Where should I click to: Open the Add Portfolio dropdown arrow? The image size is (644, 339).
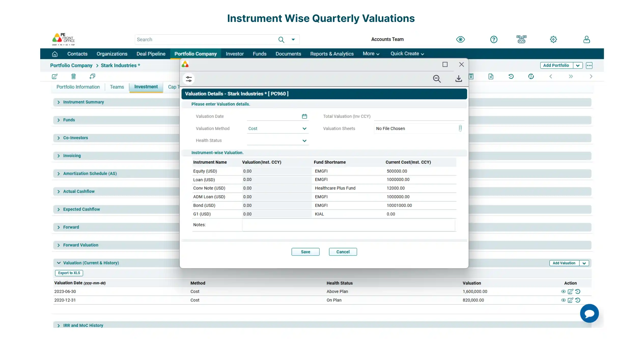coord(578,66)
